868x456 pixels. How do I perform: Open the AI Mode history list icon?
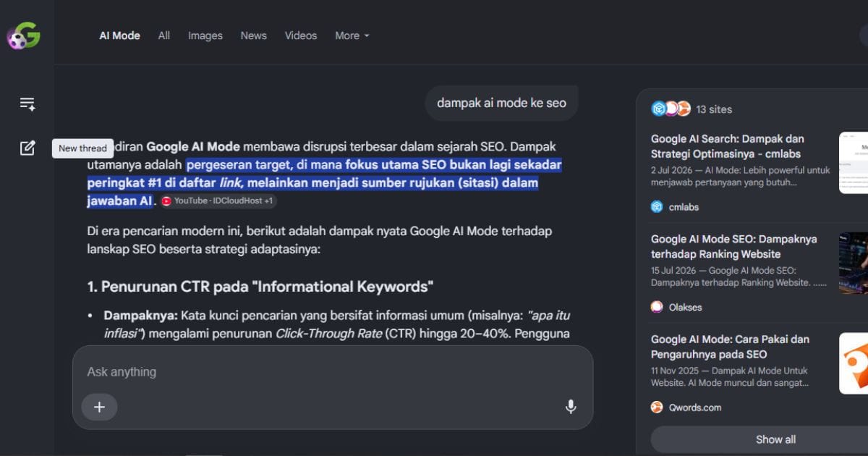[x=27, y=104]
